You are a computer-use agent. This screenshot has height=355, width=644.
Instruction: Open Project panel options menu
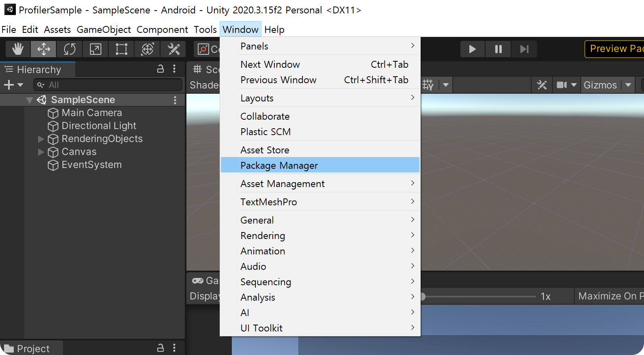[174, 348]
